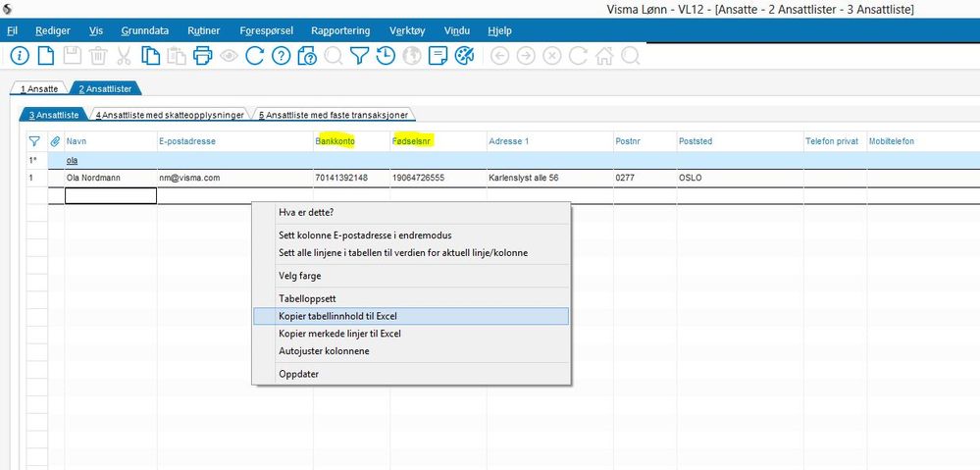This screenshot has width=980, height=470.
Task: Click the greyed globe icon
Action: pyautogui.click(x=412, y=56)
